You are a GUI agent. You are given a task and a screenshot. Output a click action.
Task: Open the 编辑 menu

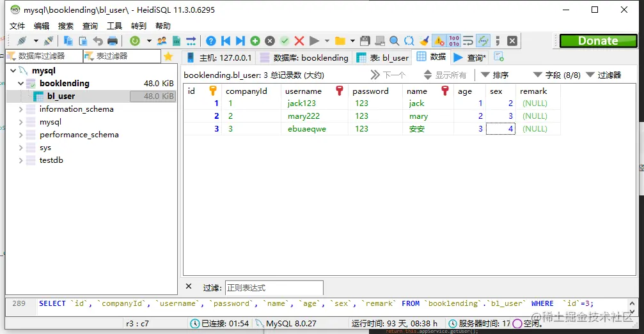tap(42, 26)
